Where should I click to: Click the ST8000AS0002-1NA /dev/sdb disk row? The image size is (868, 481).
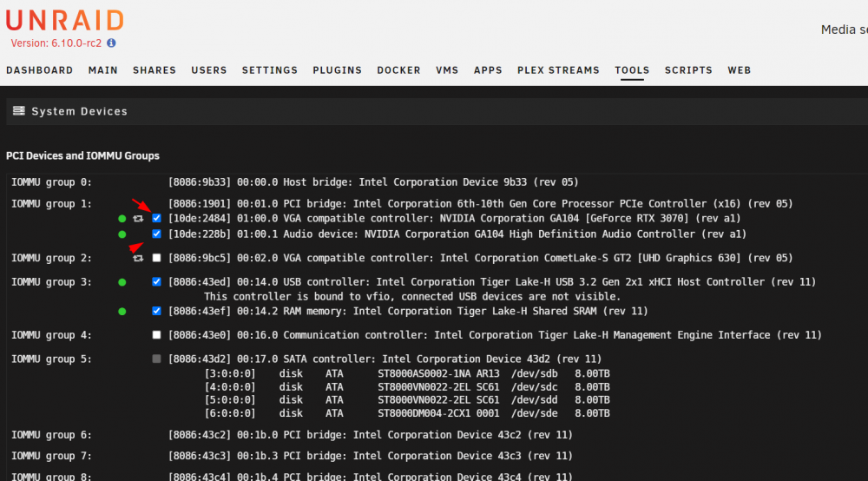pos(407,373)
